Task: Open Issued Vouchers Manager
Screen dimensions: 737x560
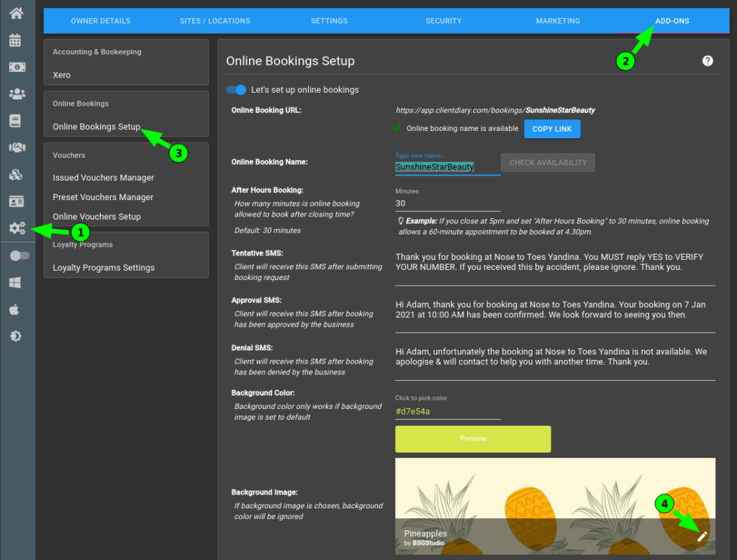Action: click(103, 178)
